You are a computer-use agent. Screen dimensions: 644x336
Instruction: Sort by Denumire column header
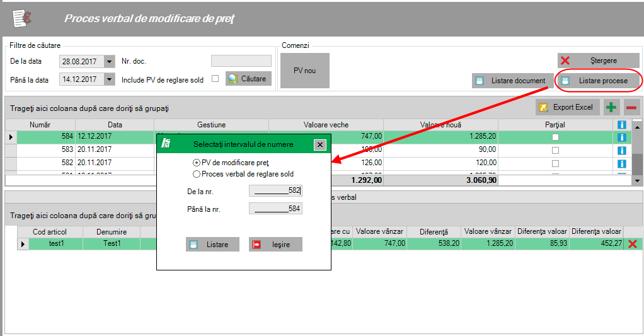(112, 231)
